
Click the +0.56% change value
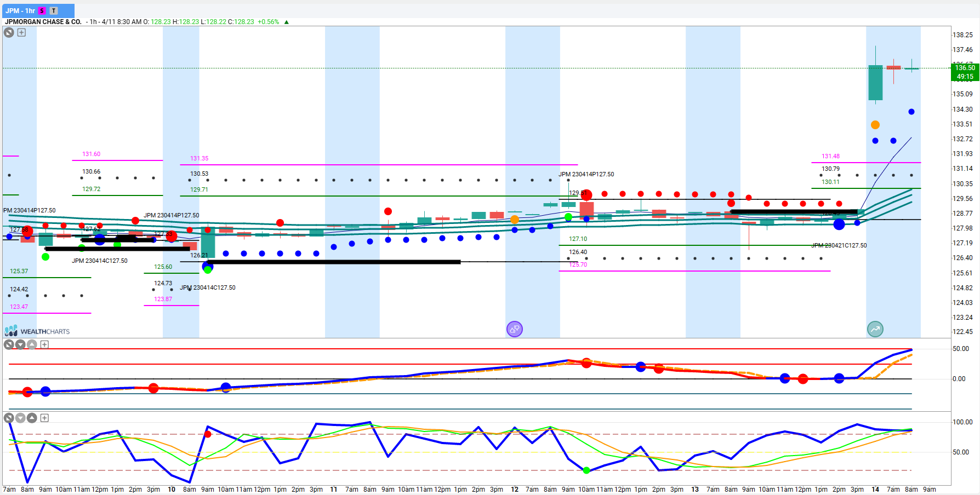269,22
